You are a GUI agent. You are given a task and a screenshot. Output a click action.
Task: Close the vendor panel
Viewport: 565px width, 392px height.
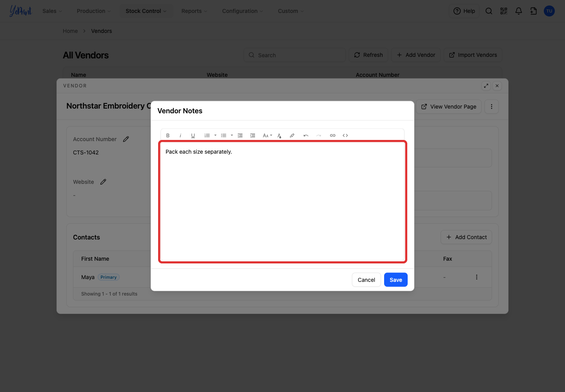coord(497,86)
